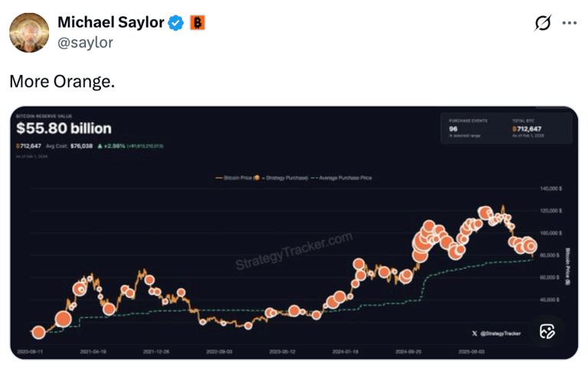Click the X logo beside @StrategyTracker
This screenshot has width=588, height=371.
coord(475,332)
